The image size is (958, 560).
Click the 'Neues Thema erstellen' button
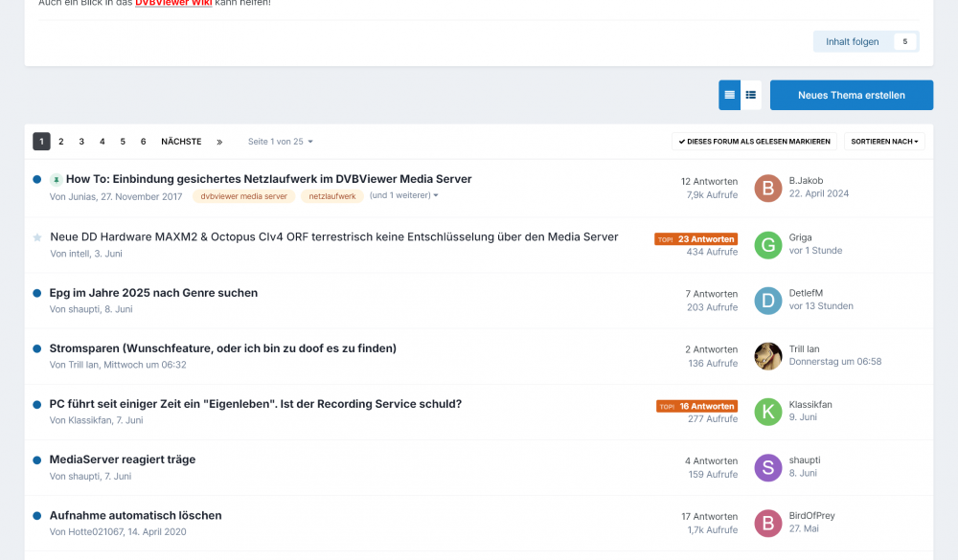[851, 95]
